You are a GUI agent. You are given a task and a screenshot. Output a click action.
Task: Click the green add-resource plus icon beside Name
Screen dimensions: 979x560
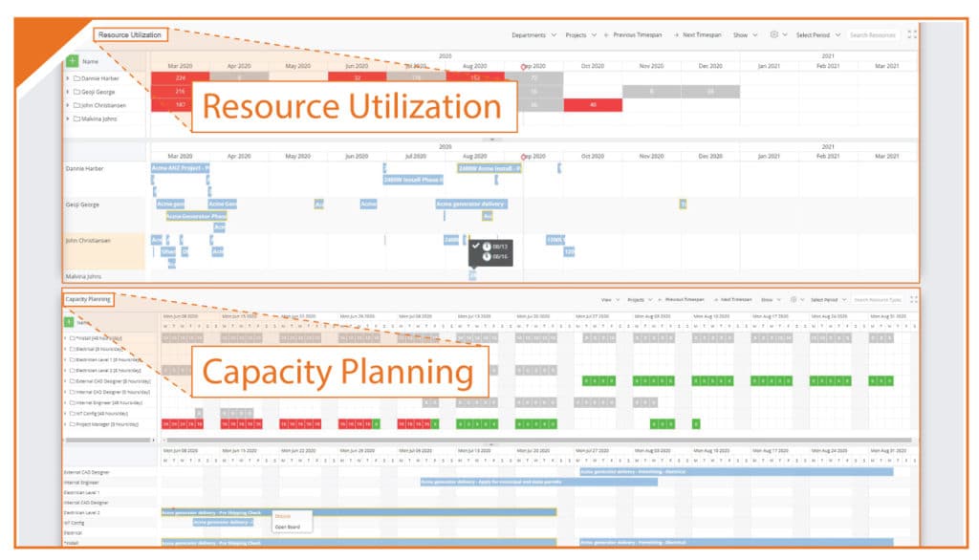[x=73, y=60]
